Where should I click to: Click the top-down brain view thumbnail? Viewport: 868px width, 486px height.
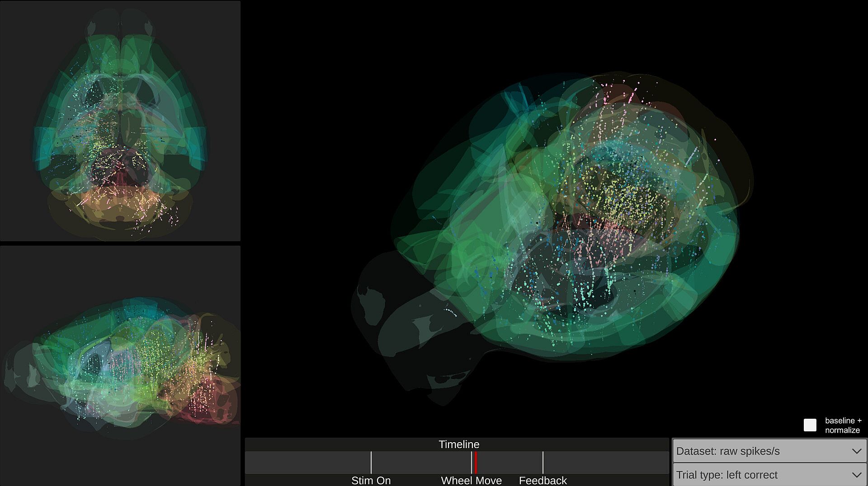pyautogui.click(x=120, y=121)
